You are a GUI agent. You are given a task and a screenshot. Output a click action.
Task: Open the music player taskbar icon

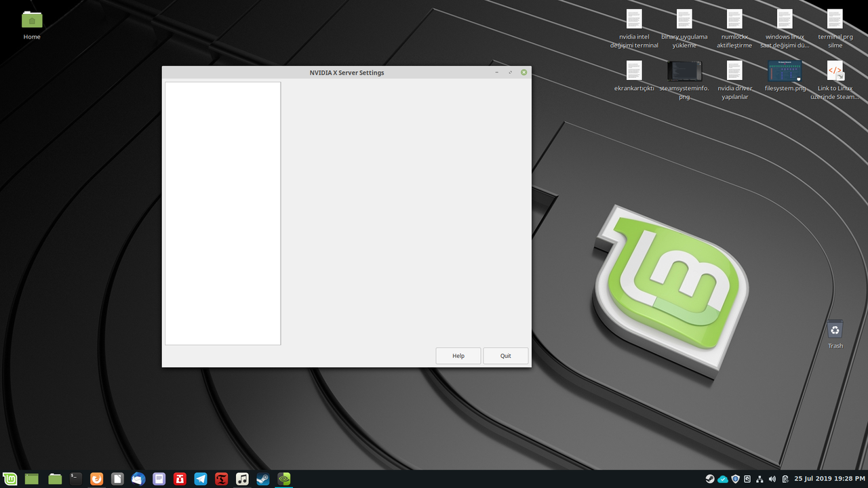coord(242,479)
